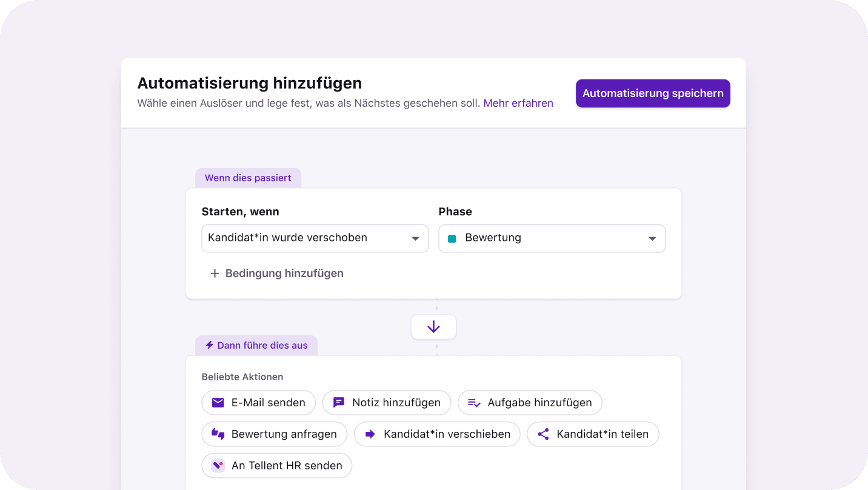Click the envelope icon on E-Mail senden
Image resolution: width=868 pixels, height=490 pixels.
tap(218, 402)
